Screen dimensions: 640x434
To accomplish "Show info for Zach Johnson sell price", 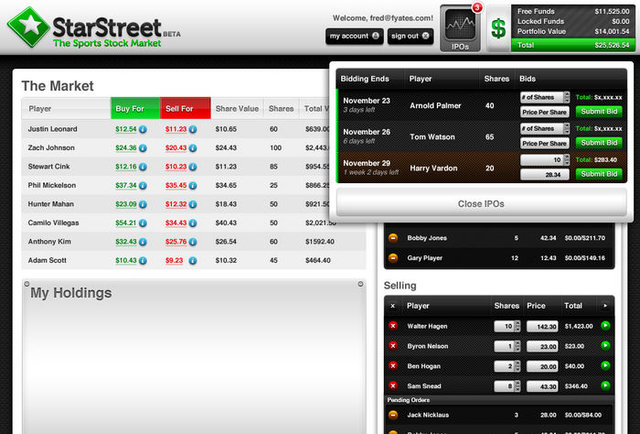I will (x=193, y=148).
